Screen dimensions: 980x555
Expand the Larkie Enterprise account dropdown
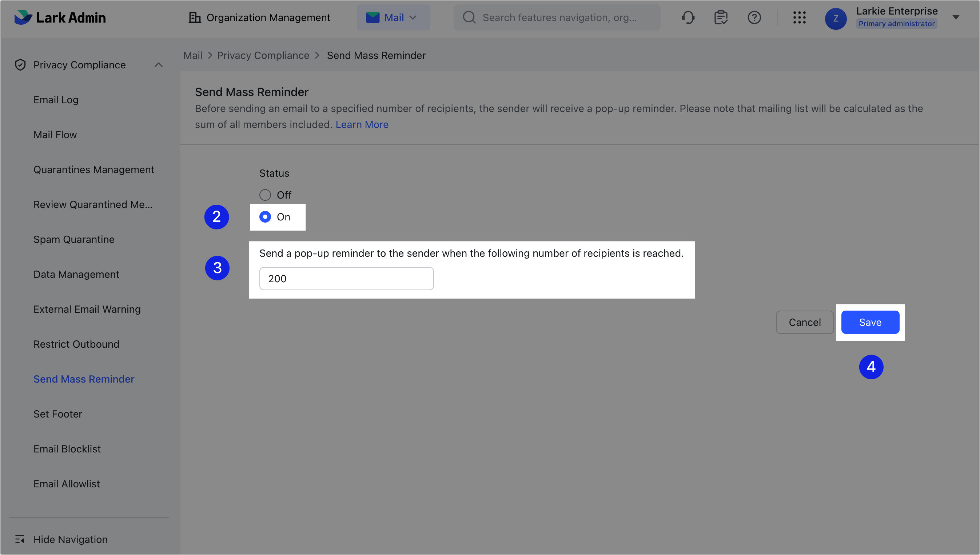click(956, 17)
